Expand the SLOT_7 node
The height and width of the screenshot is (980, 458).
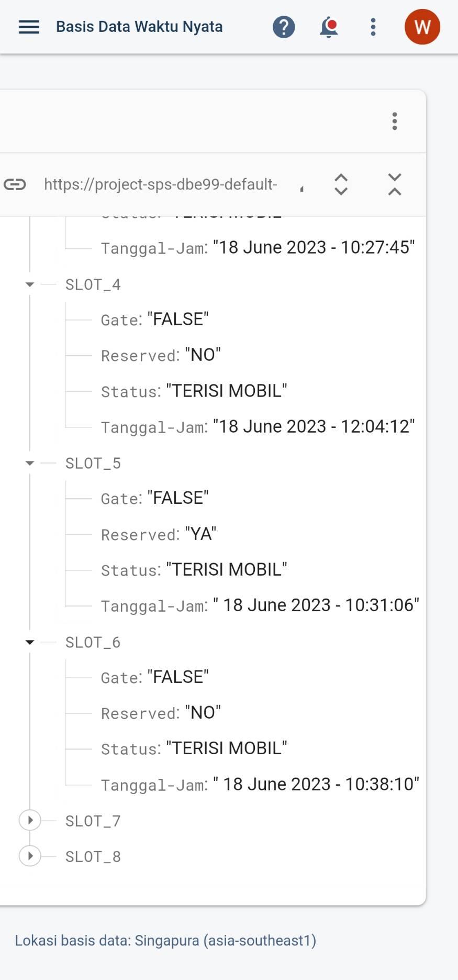point(30,820)
